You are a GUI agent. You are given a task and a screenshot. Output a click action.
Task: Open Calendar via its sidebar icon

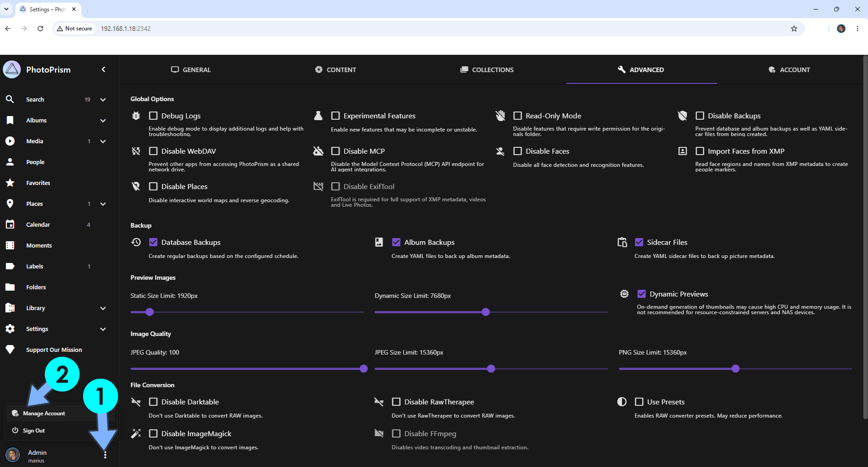[x=10, y=224]
